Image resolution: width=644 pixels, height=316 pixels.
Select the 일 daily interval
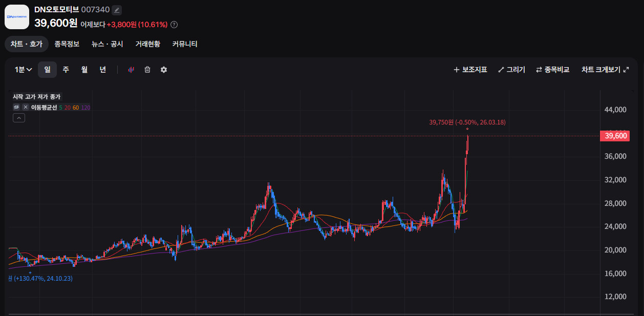(x=47, y=70)
